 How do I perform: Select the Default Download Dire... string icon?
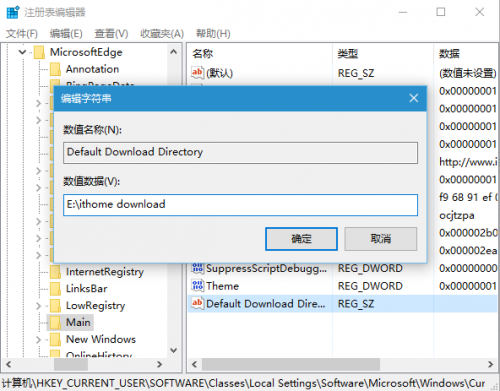tap(197, 303)
